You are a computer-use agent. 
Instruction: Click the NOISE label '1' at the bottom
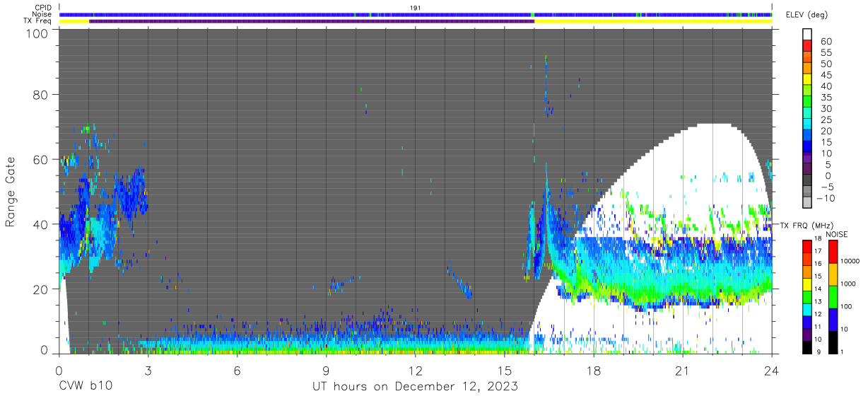(x=840, y=352)
